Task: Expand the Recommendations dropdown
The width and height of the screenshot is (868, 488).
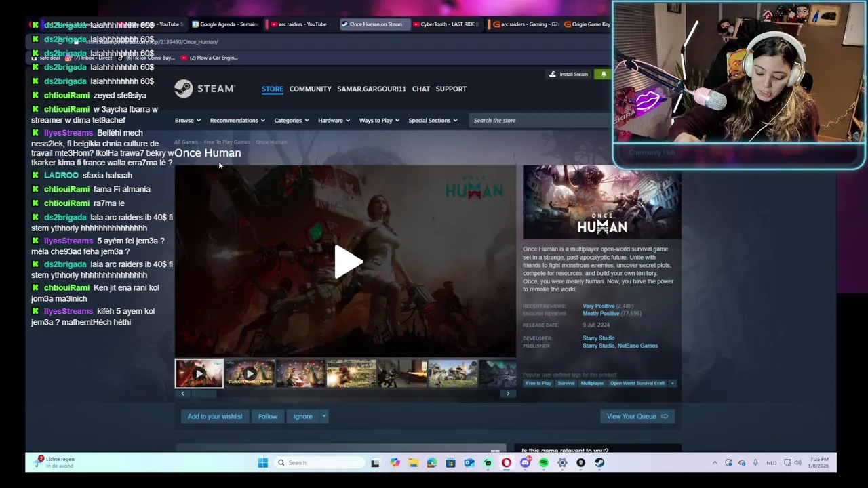Action: pos(237,120)
